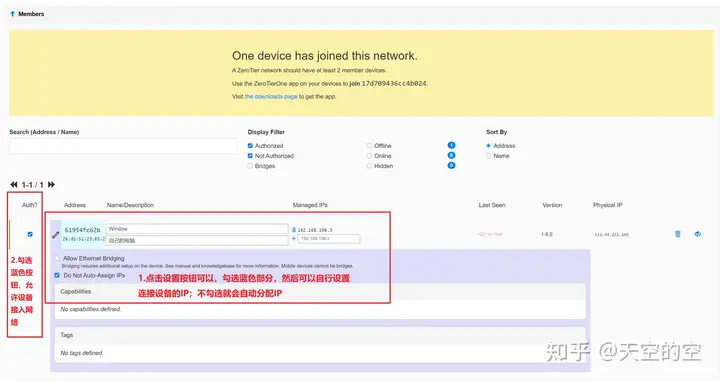Viewport: 720px width, 381px height.
Task: Go to next page of members
Action: click(x=51, y=185)
